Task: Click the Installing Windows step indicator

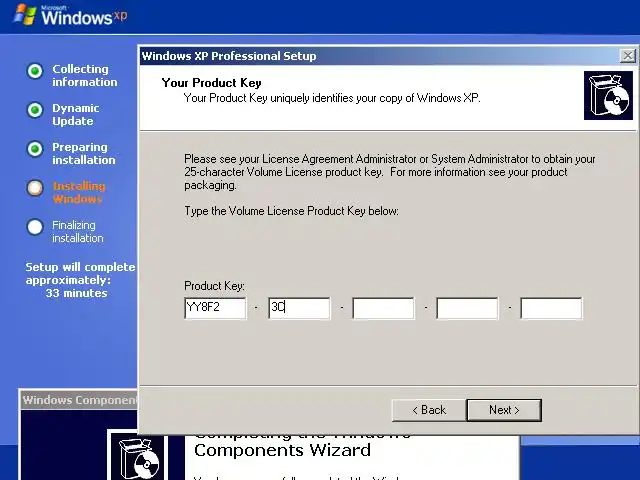Action: (35, 188)
